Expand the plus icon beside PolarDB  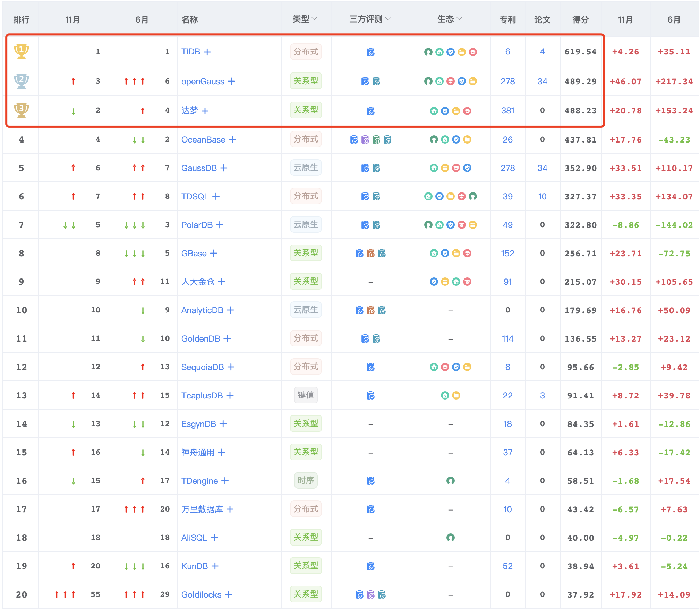click(x=220, y=225)
